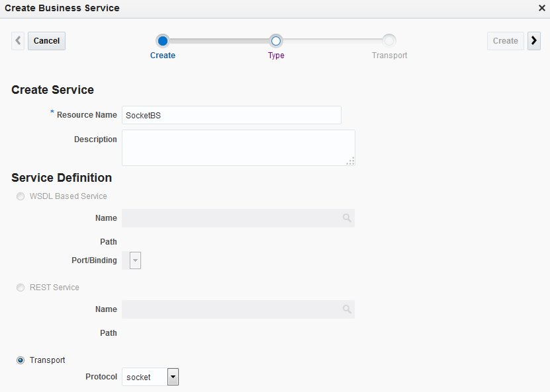
Task: Click the Create step circle in the wizard
Action: [x=163, y=41]
